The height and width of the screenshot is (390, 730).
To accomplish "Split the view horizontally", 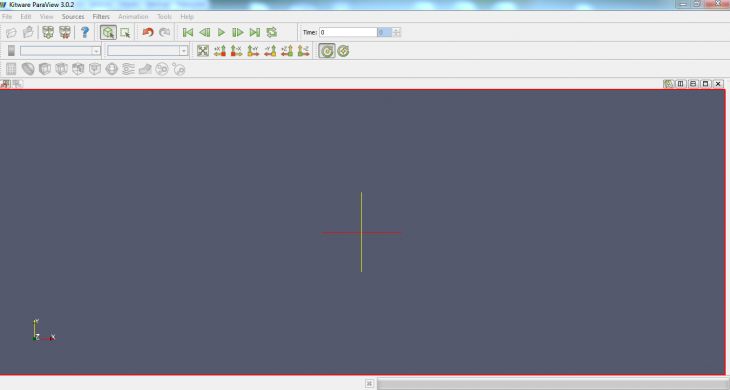I will [x=680, y=84].
